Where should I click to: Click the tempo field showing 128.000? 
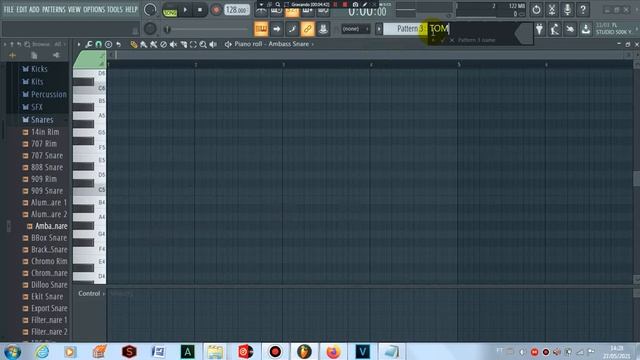point(237,10)
